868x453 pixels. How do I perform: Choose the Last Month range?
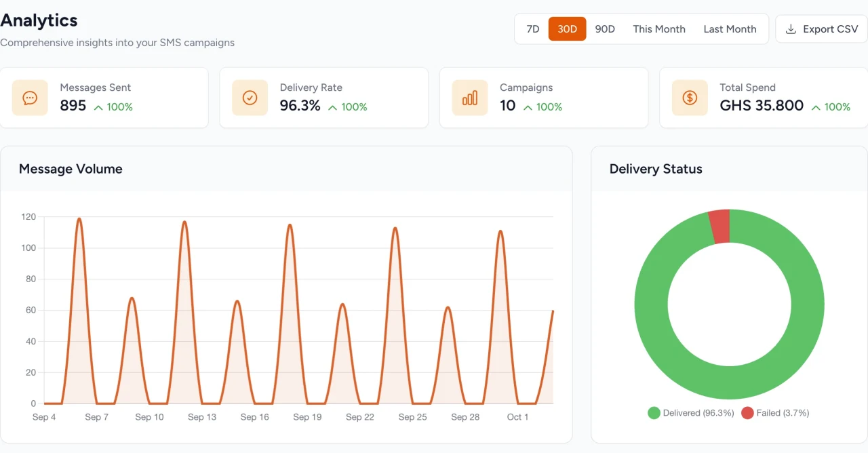[730, 29]
